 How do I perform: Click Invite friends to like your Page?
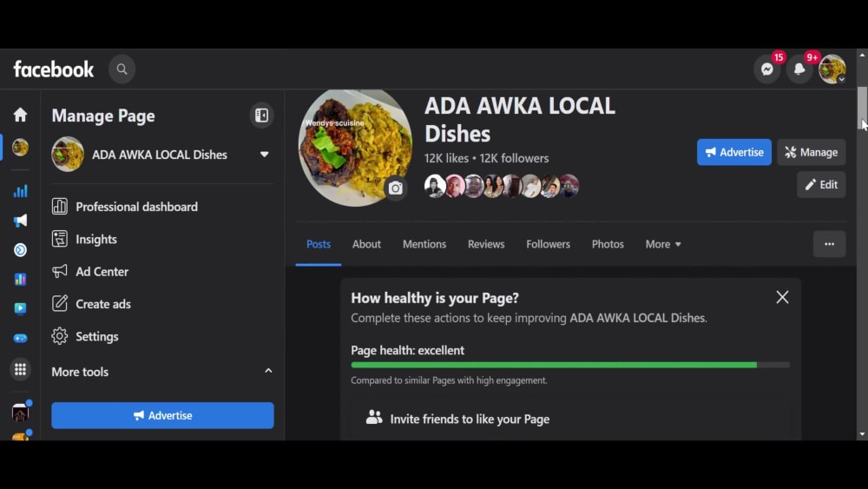point(570,420)
